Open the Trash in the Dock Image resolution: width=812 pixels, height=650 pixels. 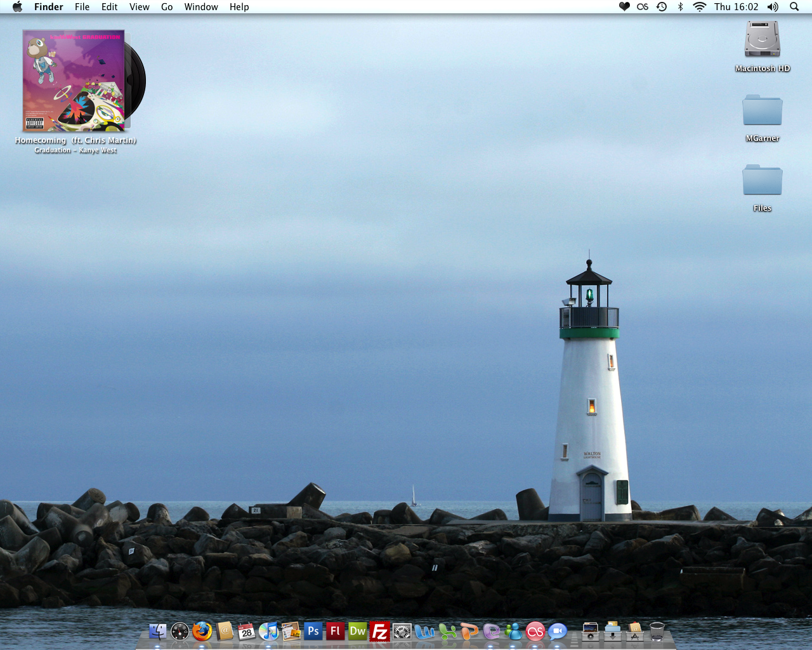click(x=657, y=632)
